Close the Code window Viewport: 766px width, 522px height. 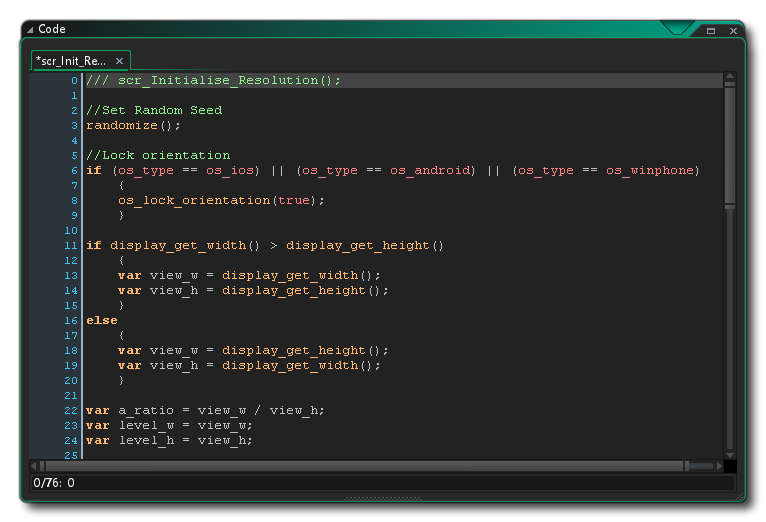point(733,31)
